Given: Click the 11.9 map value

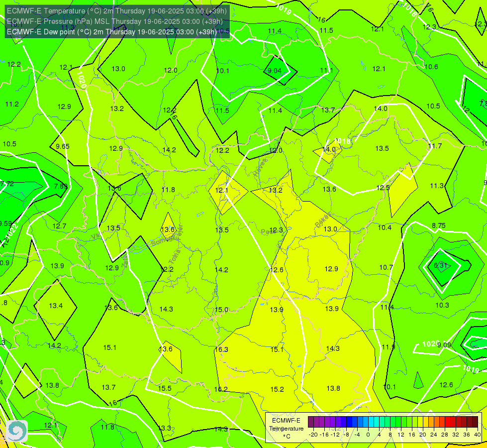Looking at the screenshot, I should [388, 347].
